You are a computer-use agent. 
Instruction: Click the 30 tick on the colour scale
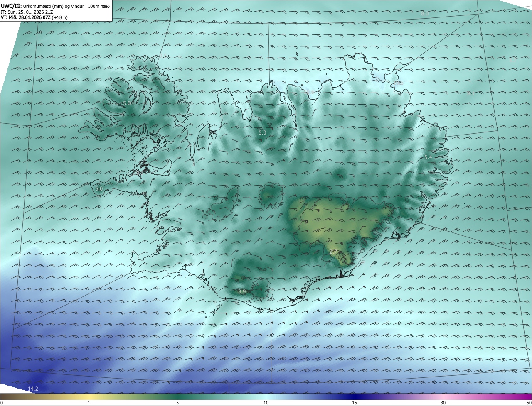pyautogui.click(x=443, y=403)
